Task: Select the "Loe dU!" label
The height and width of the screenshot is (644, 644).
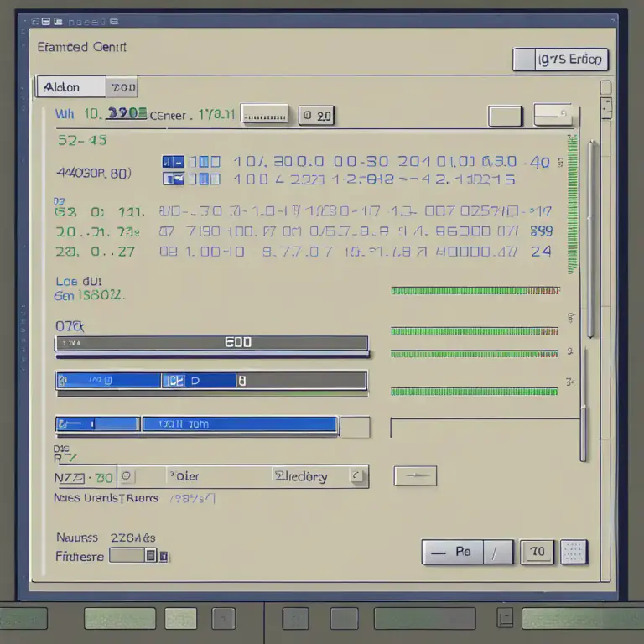Action: 79,282
